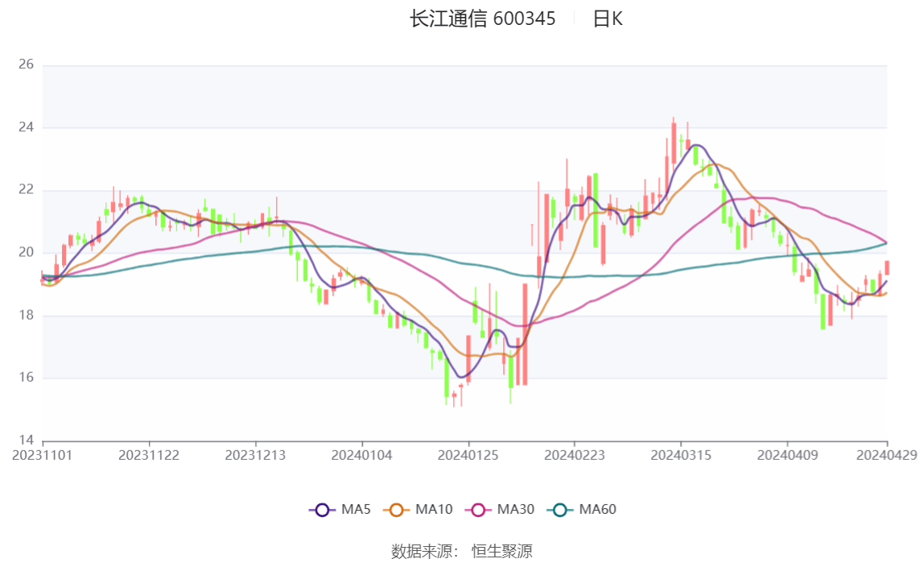Select the 20231122 date axis label
This screenshot has height=563, width=924.
pos(149,455)
